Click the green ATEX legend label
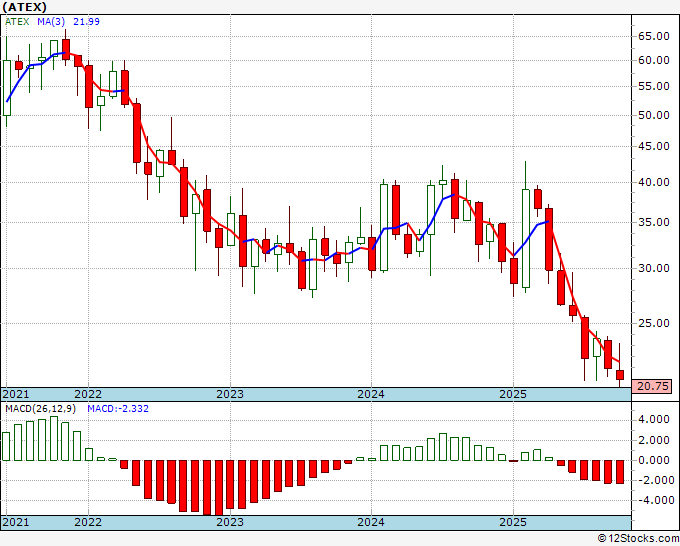Image resolution: width=680 pixels, height=546 pixels. [17, 22]
